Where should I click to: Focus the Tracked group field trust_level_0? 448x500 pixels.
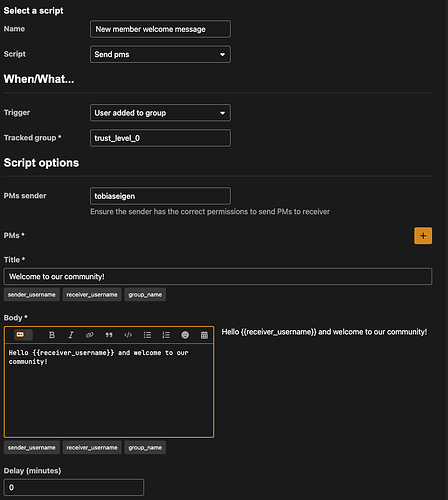click(160, 138)
